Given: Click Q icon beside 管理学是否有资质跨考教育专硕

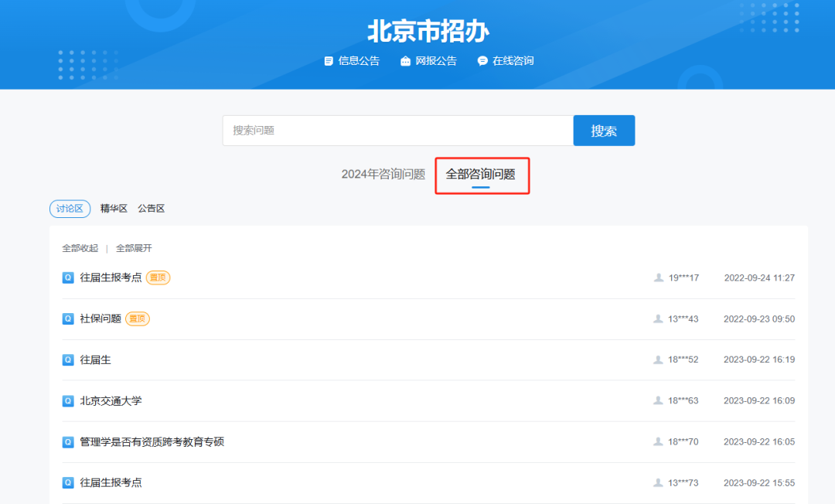Looking at the screenshot, I should pyautogui.click(x=68, y=442).
